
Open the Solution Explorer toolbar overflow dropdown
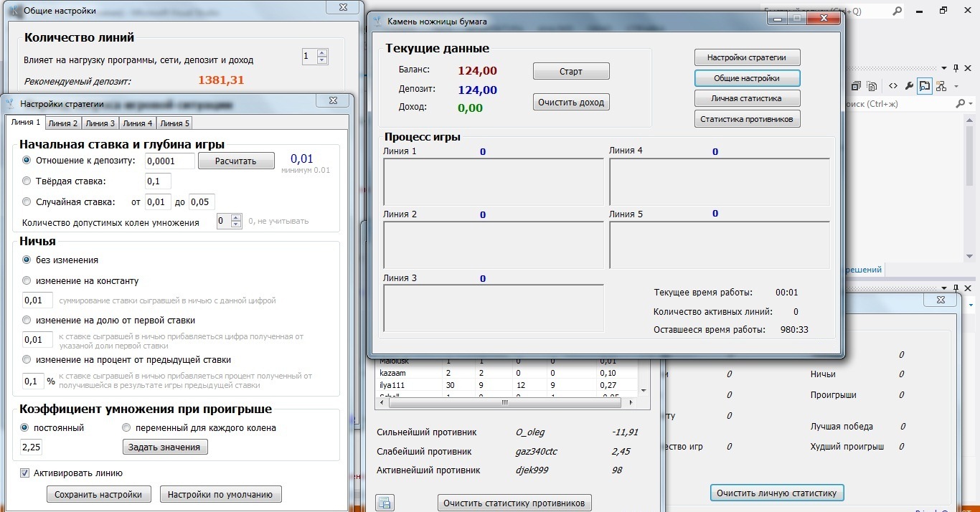tap(956, 87)
